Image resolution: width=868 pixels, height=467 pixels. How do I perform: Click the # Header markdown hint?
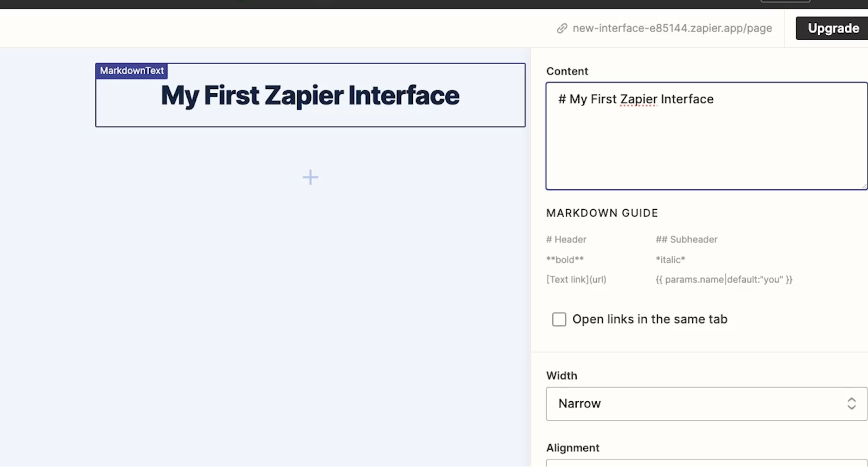(566, 239)
